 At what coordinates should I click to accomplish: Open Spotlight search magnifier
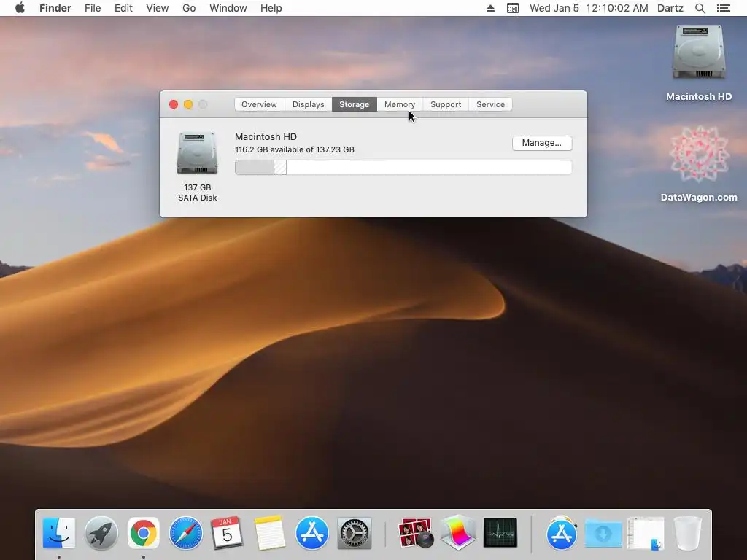(x=700, y=8)
